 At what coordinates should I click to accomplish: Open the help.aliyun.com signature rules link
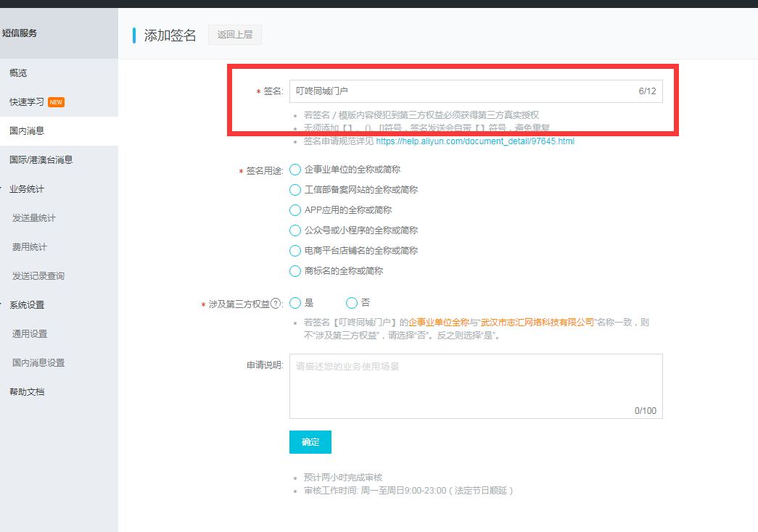tap(474, 141)
